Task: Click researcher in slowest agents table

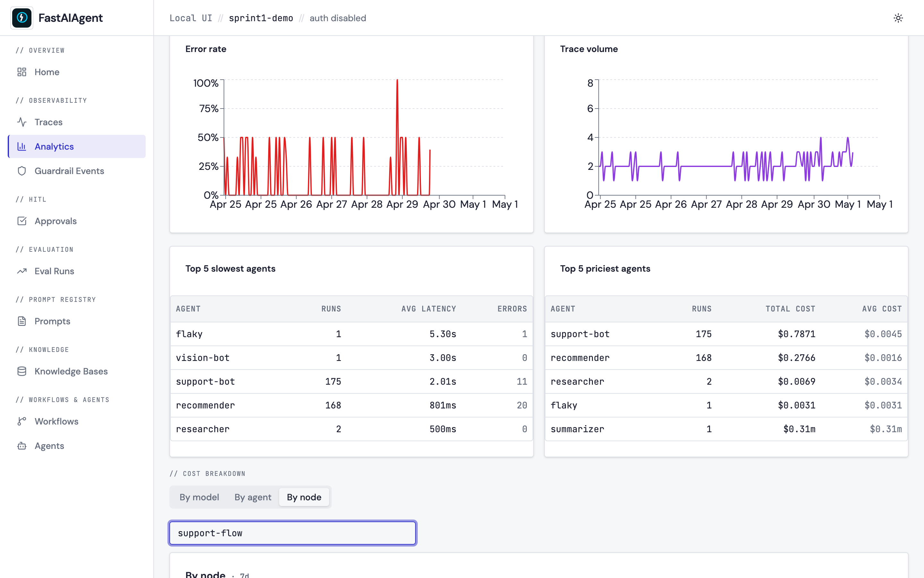Action: (351, 429)
